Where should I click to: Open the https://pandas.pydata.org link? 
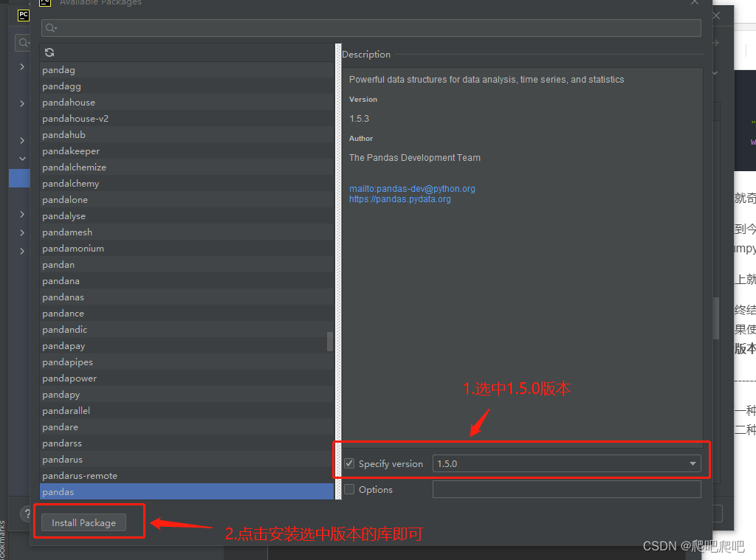[400, 199]
